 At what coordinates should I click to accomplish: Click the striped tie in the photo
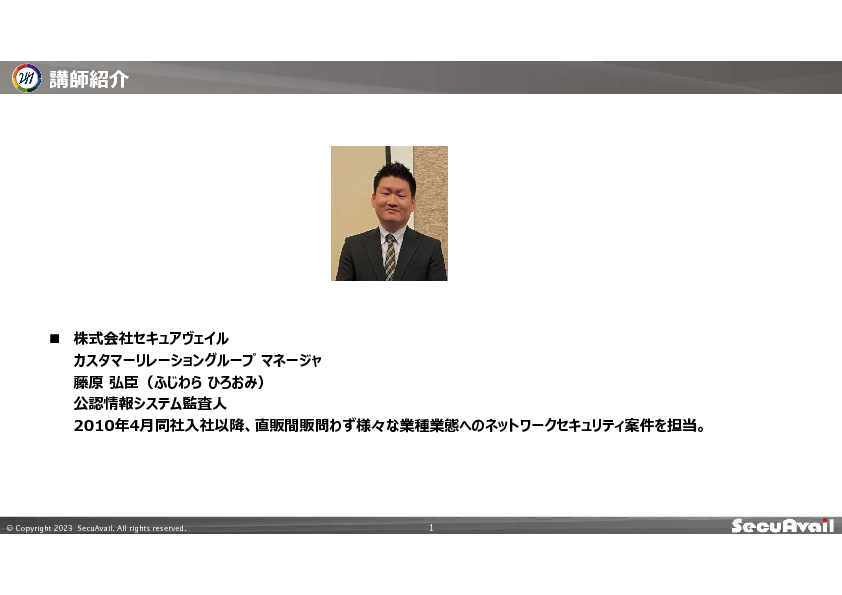point(390,256)
